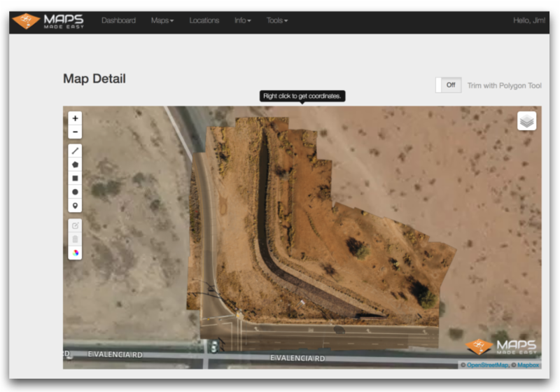Select the place marker tool
The width and height of the screenshot is (560, 392).
[75, 206]
